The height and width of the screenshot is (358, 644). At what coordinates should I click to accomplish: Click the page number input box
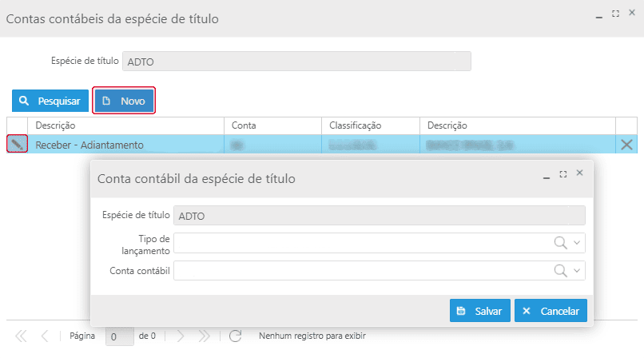point(119,336)
